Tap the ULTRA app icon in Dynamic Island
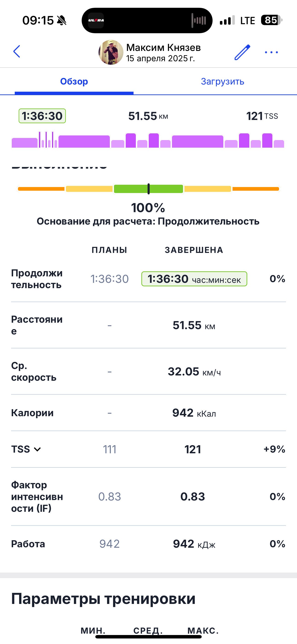297x644 pixels. [x=96, y=20]
